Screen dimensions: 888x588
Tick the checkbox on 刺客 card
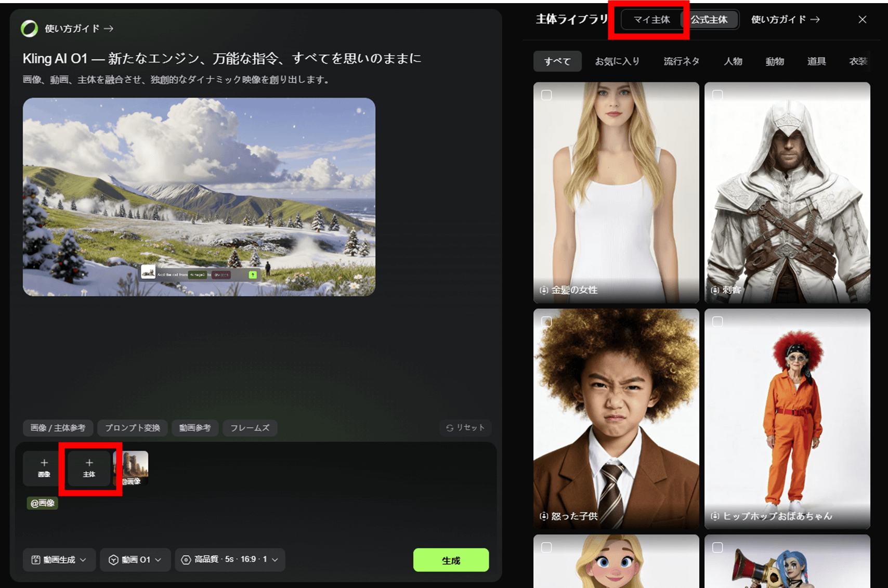(717, 95)
